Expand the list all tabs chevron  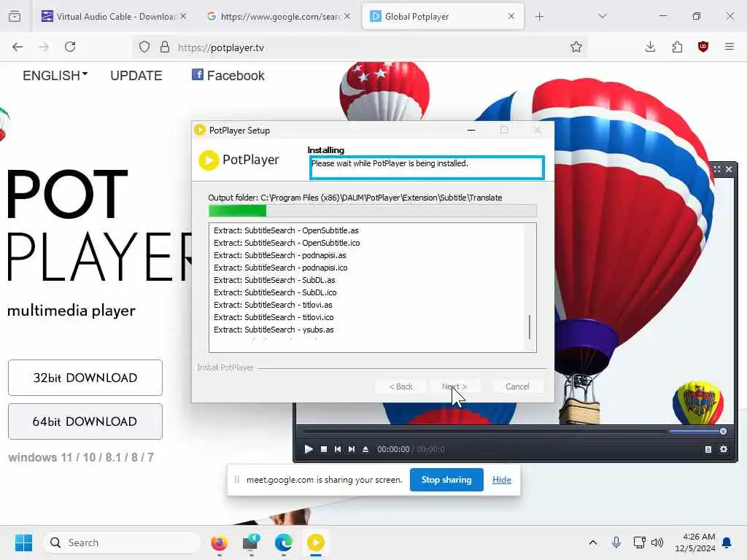point(602,16)
